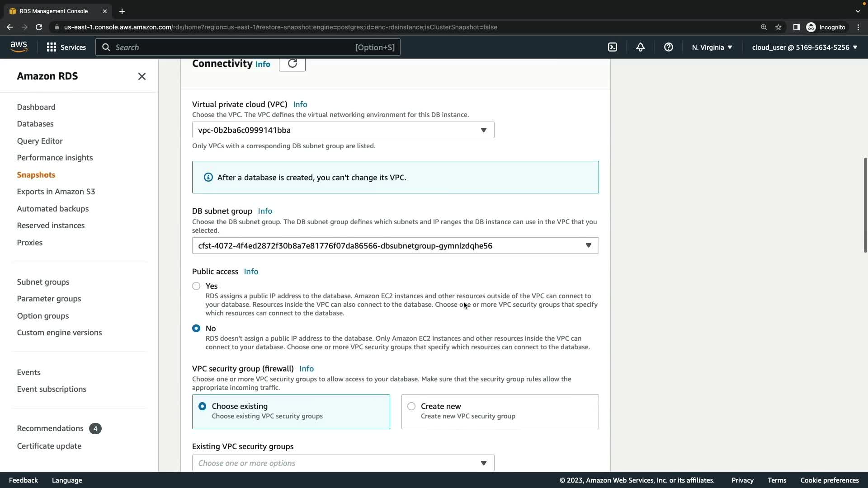Click the support help question mark icon
This screenshot has height=488, width=868.
[669, 47]
